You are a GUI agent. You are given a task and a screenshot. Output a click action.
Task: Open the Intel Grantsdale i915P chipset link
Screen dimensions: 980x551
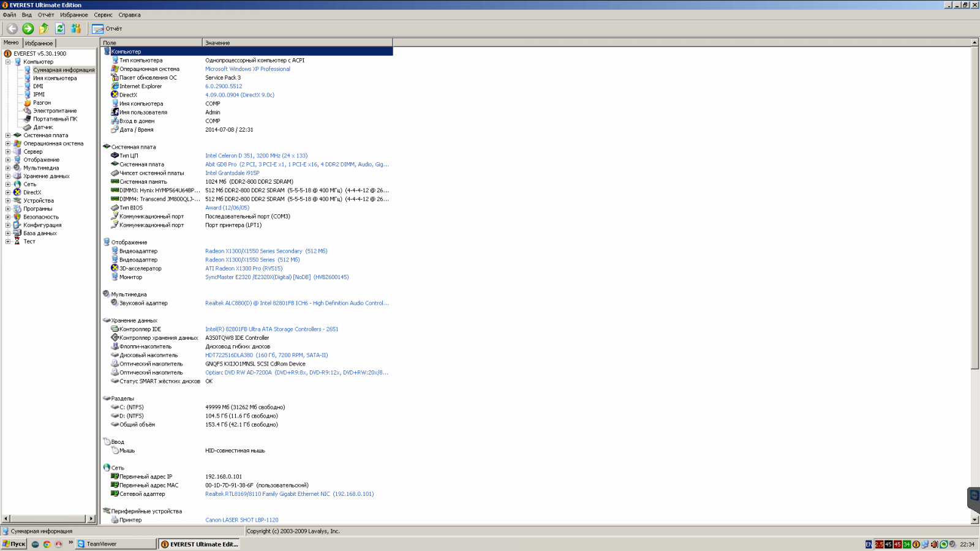pos(232,173)
